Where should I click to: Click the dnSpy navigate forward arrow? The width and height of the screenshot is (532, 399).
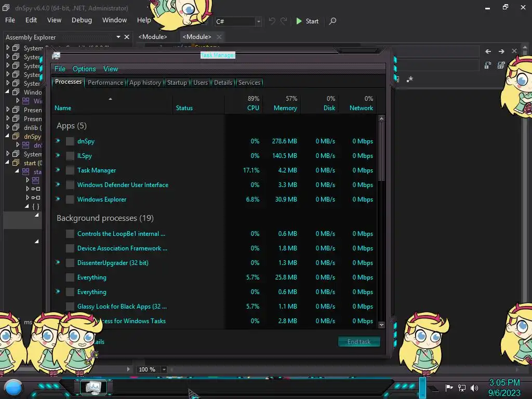[501, 51]
